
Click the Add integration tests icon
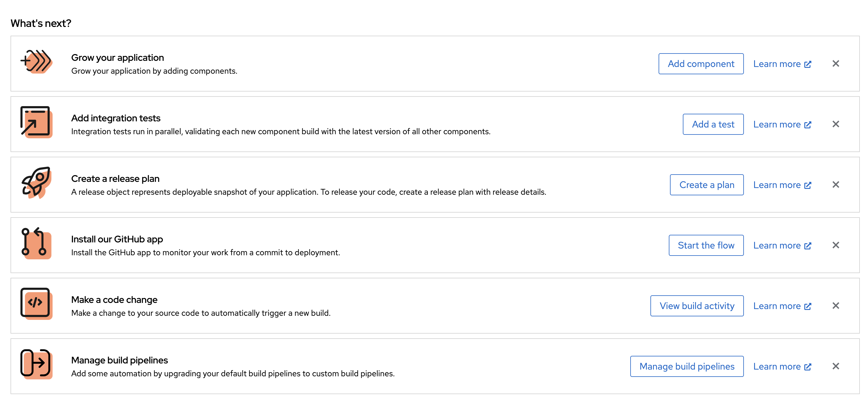37,122
